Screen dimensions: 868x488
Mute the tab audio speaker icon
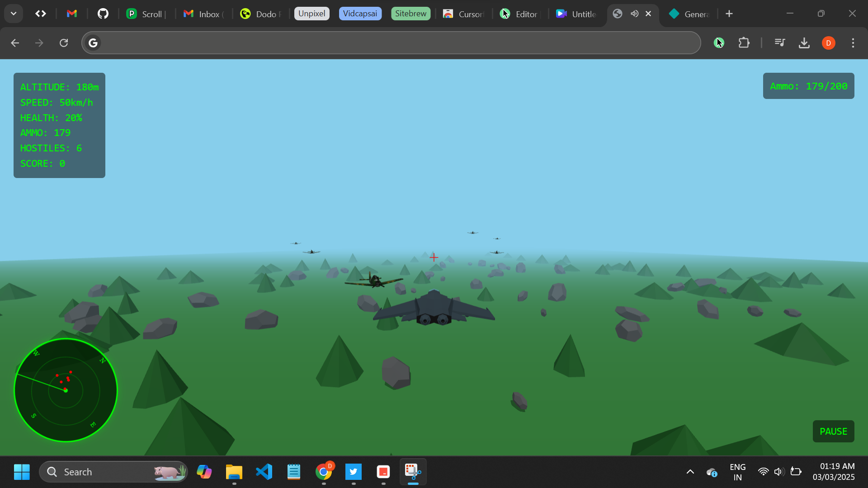(x=635, y=14)
